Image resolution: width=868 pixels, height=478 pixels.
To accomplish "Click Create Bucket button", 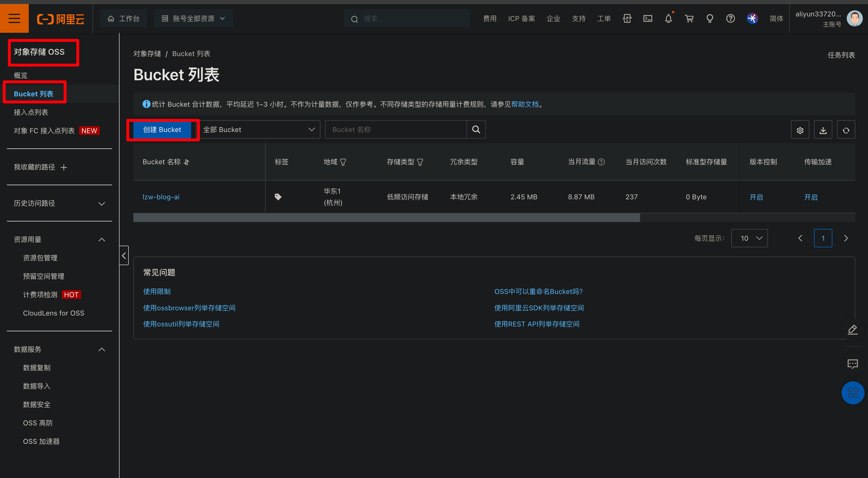I will coord(162,130).
